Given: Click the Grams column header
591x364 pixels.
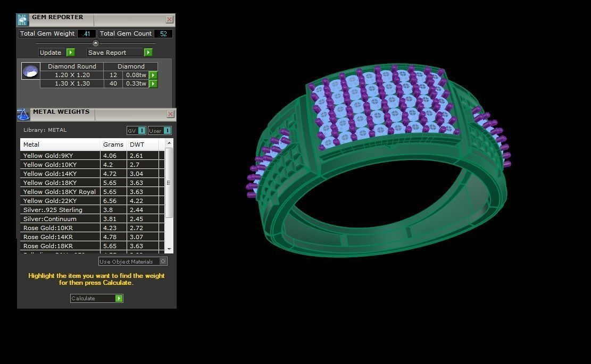Looking at the screenshot, I should click(x=113, y=145).
